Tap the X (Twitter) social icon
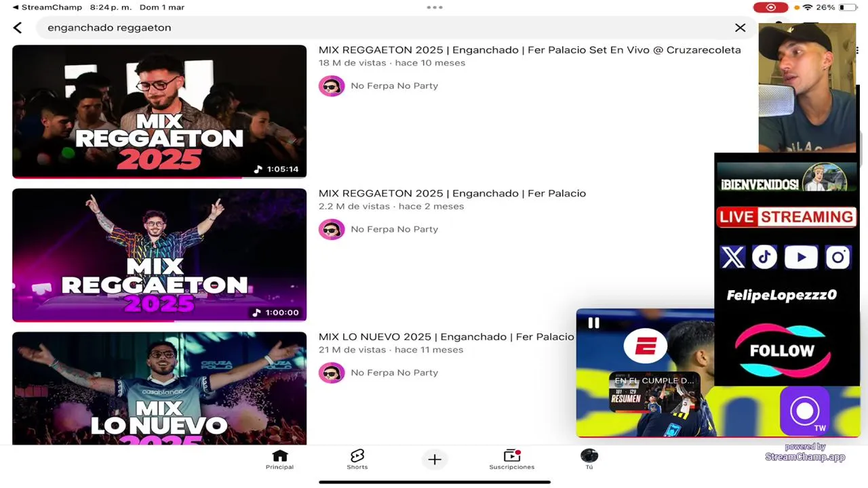This screenshot has width=868, height=488. [x=733, y=258]
